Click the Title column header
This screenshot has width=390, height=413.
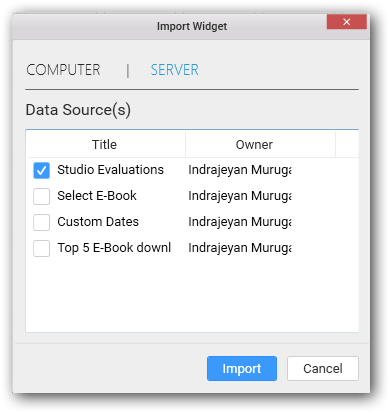tap(104, 145)
